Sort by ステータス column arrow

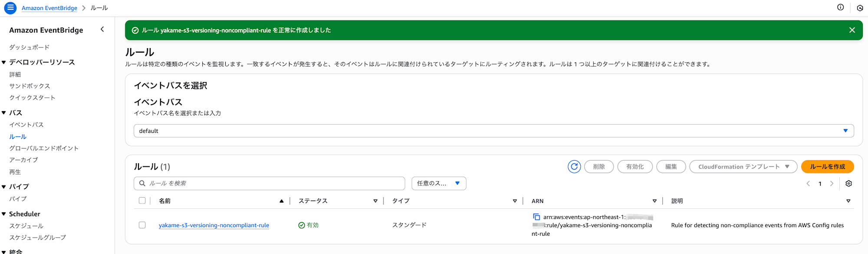tap(375, 201)
